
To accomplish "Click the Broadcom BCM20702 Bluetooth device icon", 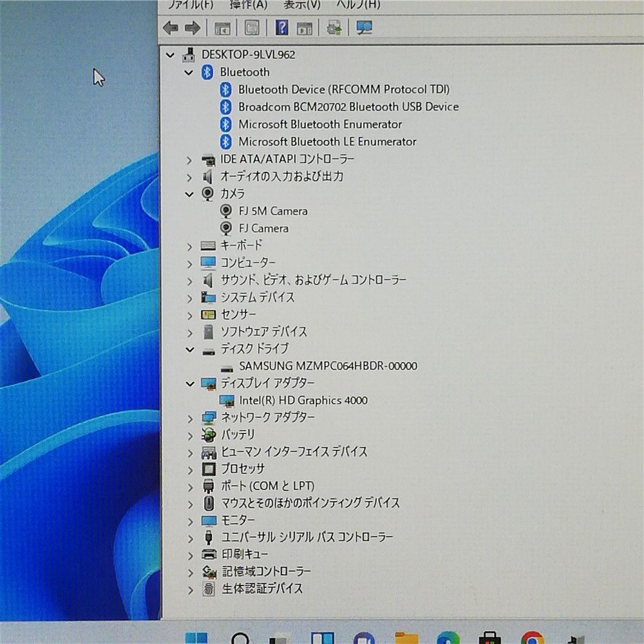I will tap(225, 107).
